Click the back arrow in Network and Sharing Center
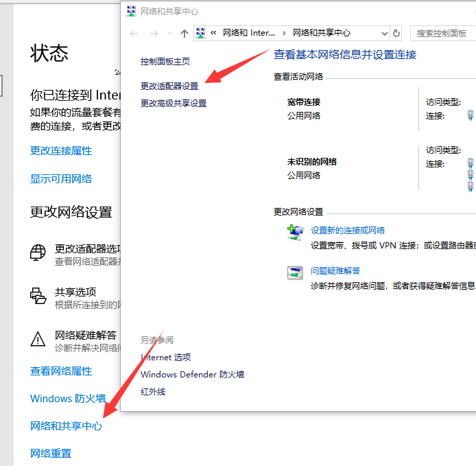The width and height of the screenshot is (476, 466). [134, 33]
